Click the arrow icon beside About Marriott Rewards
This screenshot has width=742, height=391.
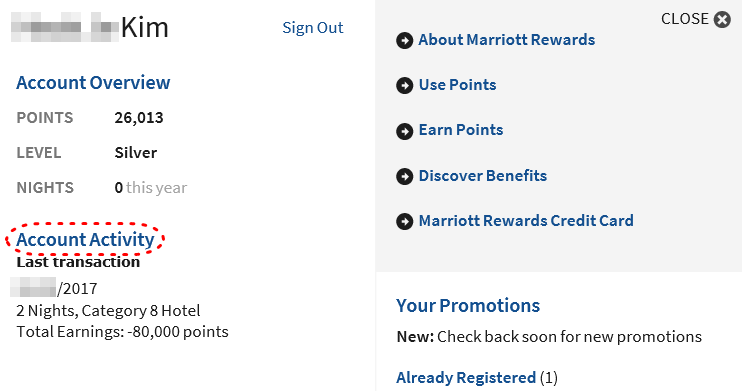tap(405, 41)
